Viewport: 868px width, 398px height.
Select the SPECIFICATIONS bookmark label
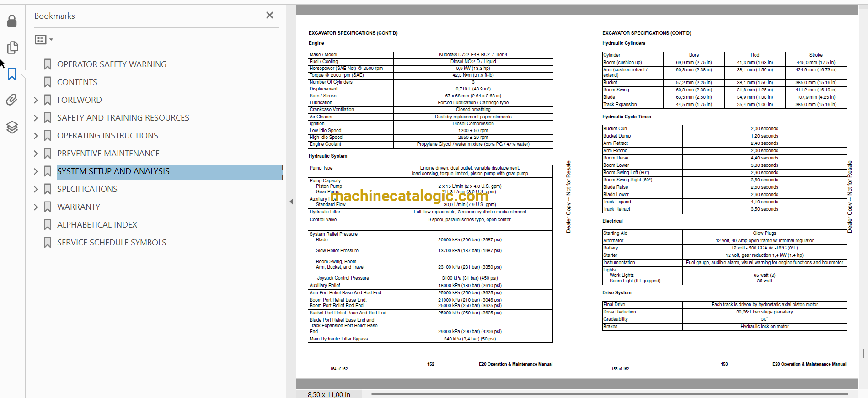[x=87, y=189]
